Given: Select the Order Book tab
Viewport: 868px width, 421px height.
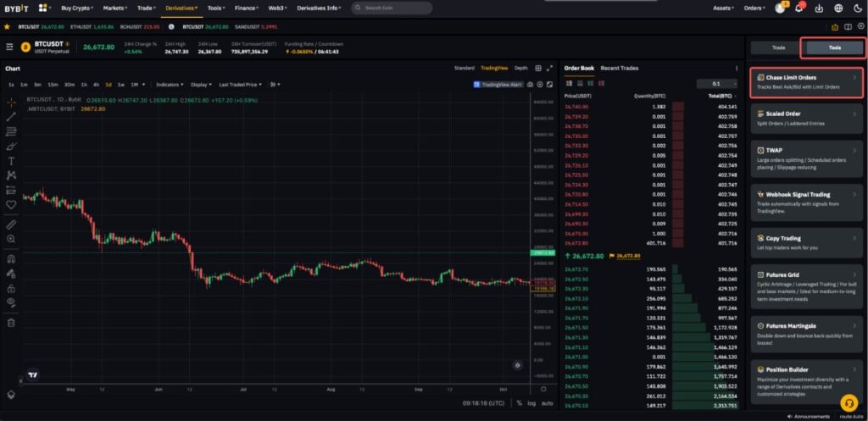Looking at the screenshot, I should pos(579,68).
